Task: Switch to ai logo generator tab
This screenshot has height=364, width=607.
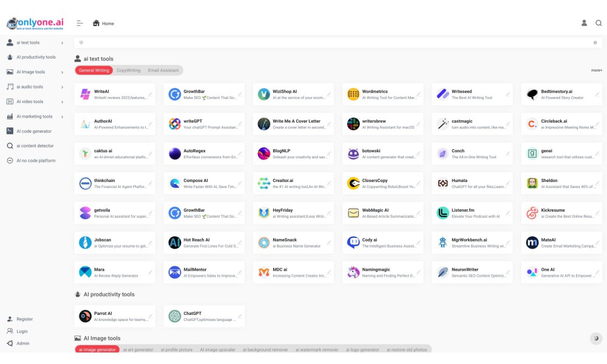Action: (x=362, y=349)
